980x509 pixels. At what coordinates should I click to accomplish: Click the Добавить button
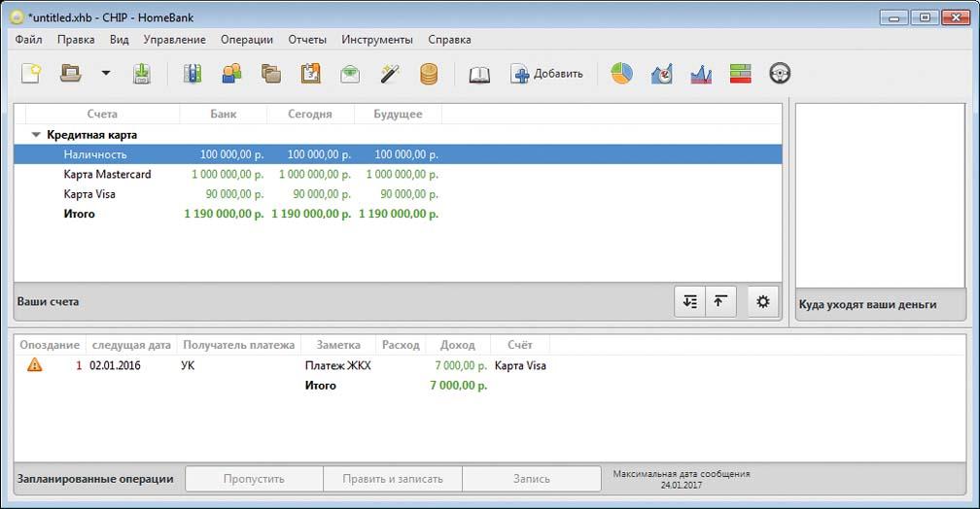(x=547, y=74)
